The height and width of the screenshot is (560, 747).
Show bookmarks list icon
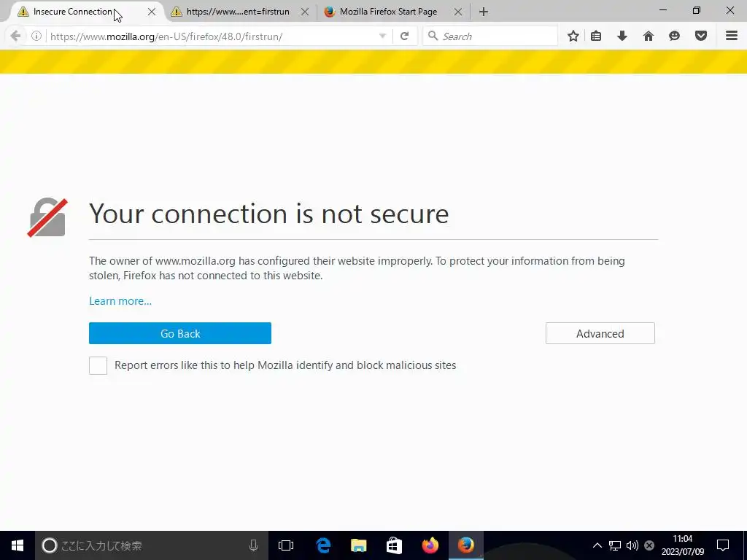click(x=596, y=36)
